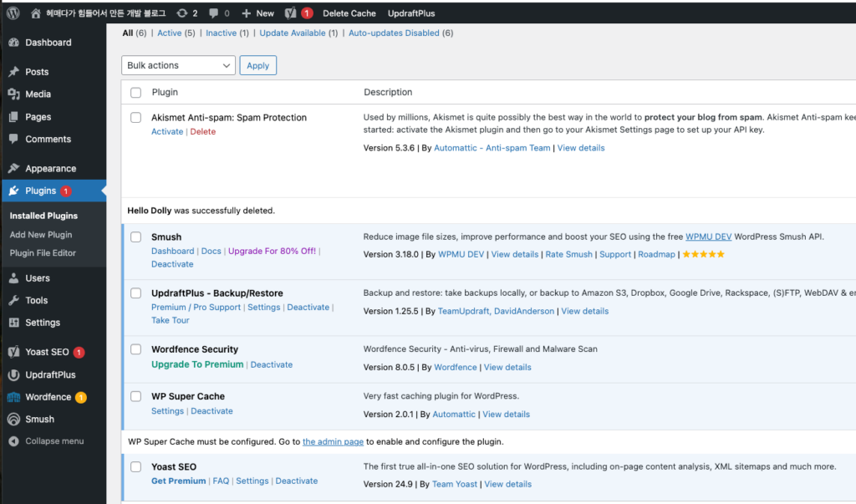Screen dimensions: 856x504
Task: Click the Yoast SEO sidebar icon
Action: click(13, 352)
